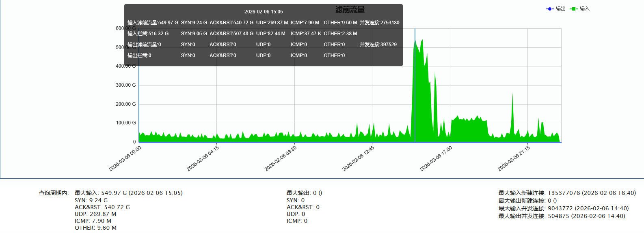Select the 2026-02-06 04:15 x-axis label
This screenshot has height=233, width=644.
click(203, 158)
